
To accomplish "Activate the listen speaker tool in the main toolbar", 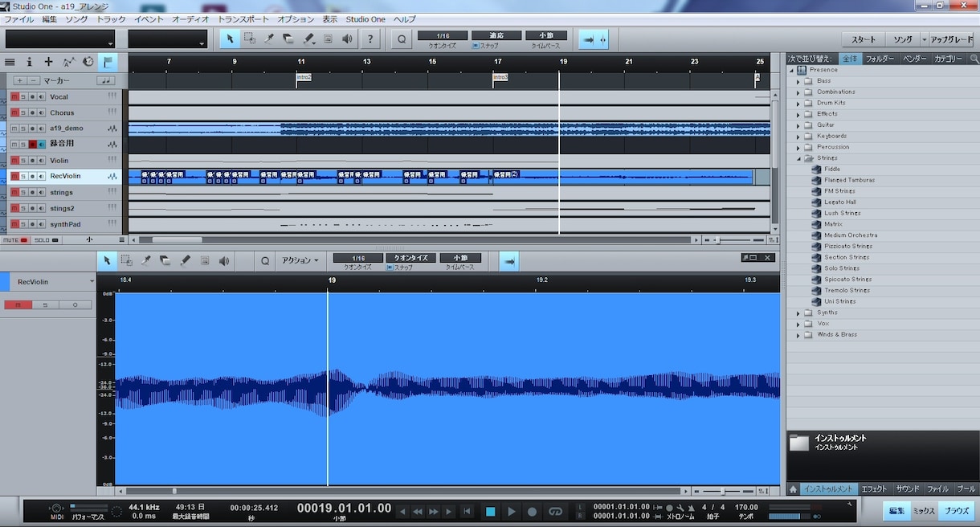I will pyautogui.click(x=347, y=39).
